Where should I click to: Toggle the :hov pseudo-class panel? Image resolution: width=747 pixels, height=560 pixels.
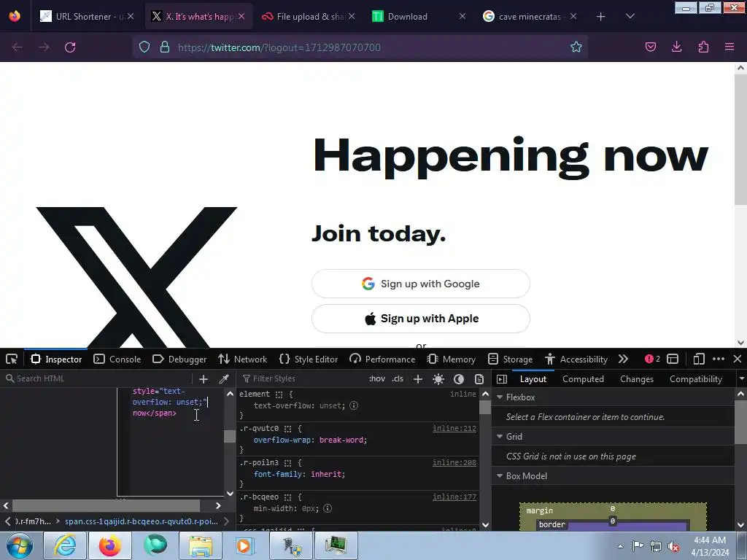point(377,378)
